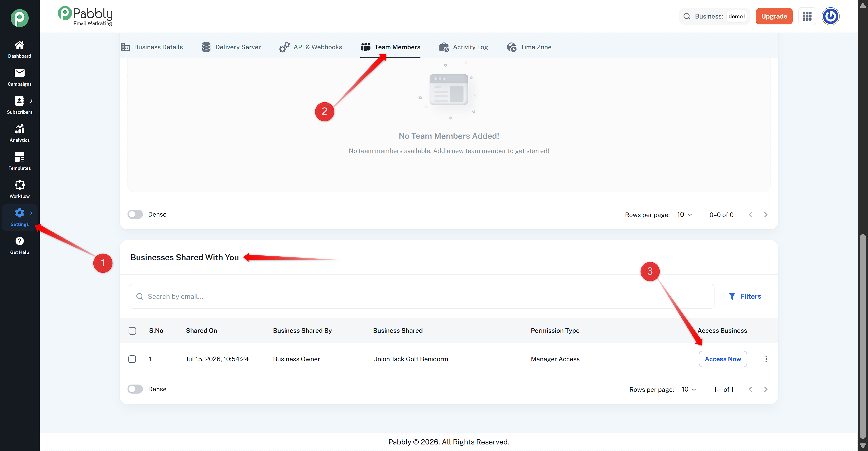Open the user profile power icon
The height and width of the screenshot is (451, 868).
click(830, 16)
